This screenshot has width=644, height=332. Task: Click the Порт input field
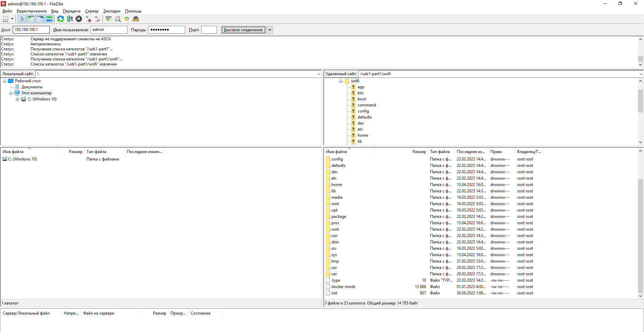[x=209, y=30]
